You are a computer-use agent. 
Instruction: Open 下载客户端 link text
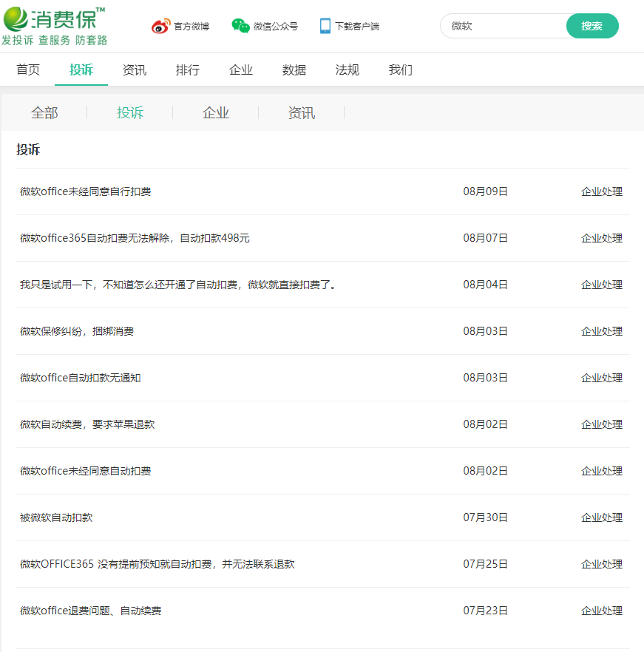(357, 26)
